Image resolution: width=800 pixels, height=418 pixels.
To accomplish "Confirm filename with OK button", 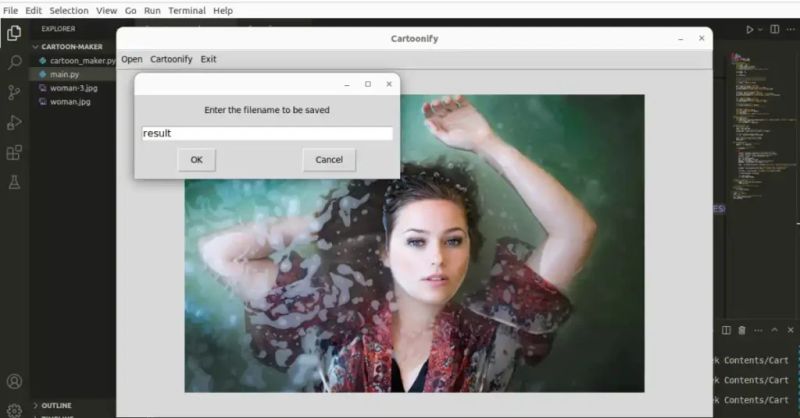I will [x=196, y=160].
